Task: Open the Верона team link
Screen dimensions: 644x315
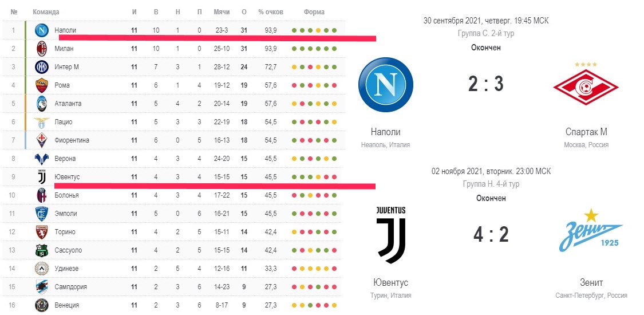Action: point(65,159)
